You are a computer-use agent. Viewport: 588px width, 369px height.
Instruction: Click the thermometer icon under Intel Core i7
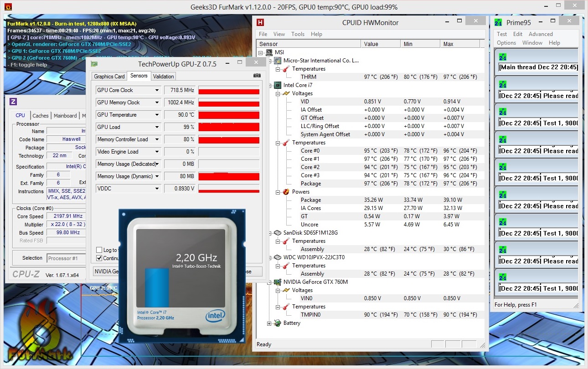[x=286, y=143]
